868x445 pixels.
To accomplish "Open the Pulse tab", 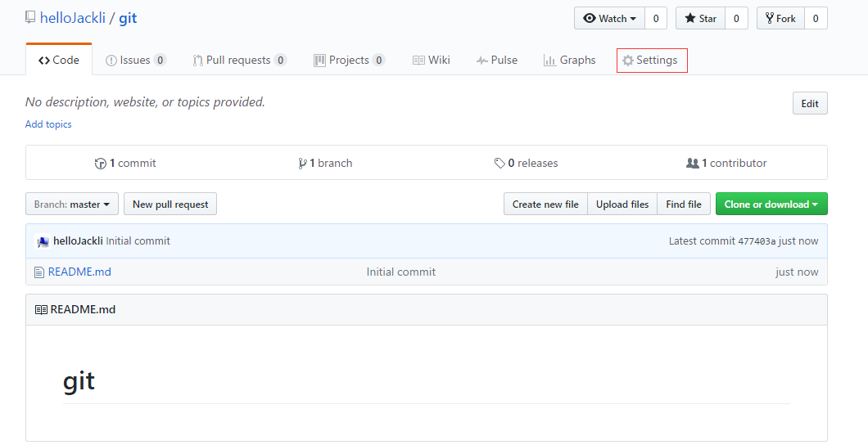I will pos(496,61).
